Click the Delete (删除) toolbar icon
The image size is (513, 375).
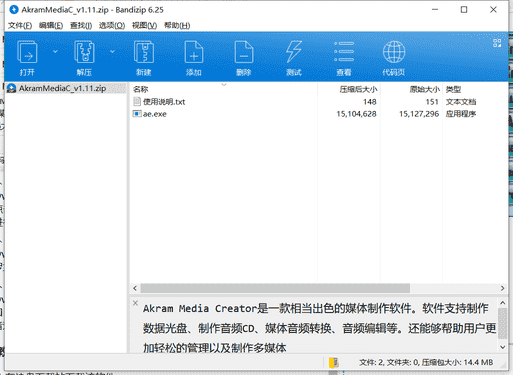pyautogui.click(x=244, y=52)
